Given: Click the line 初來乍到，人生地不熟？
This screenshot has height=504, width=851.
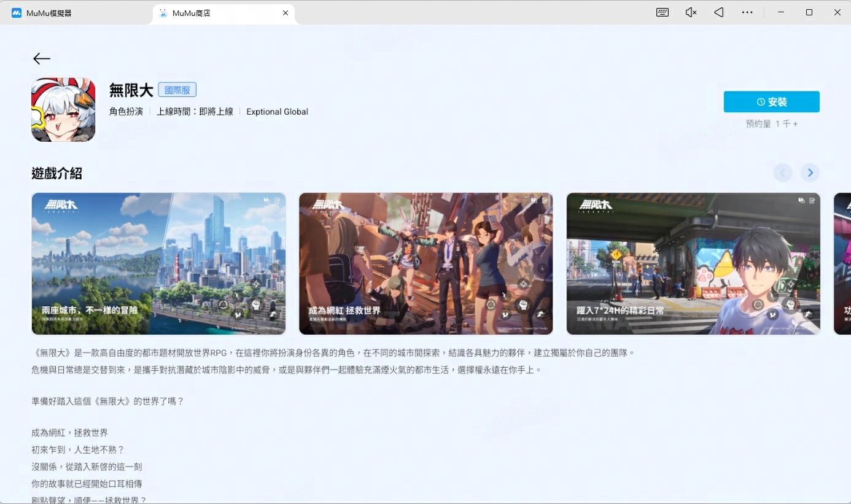Looking at the screenshot, I should (78, 450).
